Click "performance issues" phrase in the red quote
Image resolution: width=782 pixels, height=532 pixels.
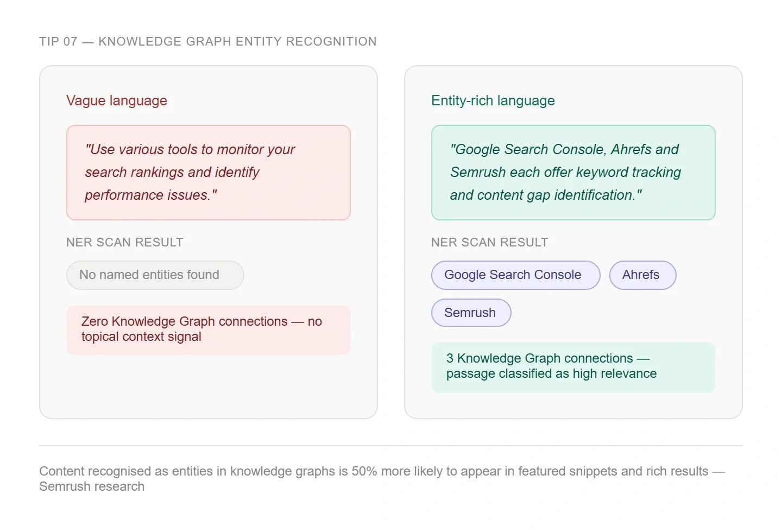click(146, 195)
